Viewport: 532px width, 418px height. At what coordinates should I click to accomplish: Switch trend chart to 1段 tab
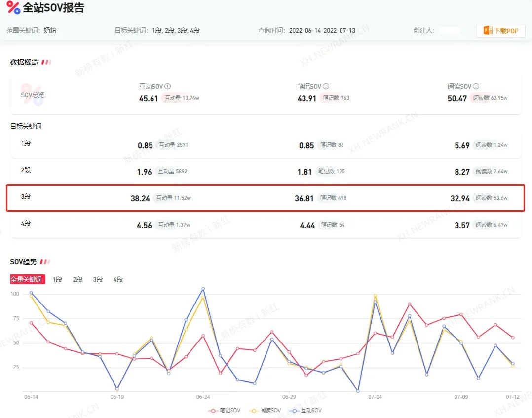[58, 279]
